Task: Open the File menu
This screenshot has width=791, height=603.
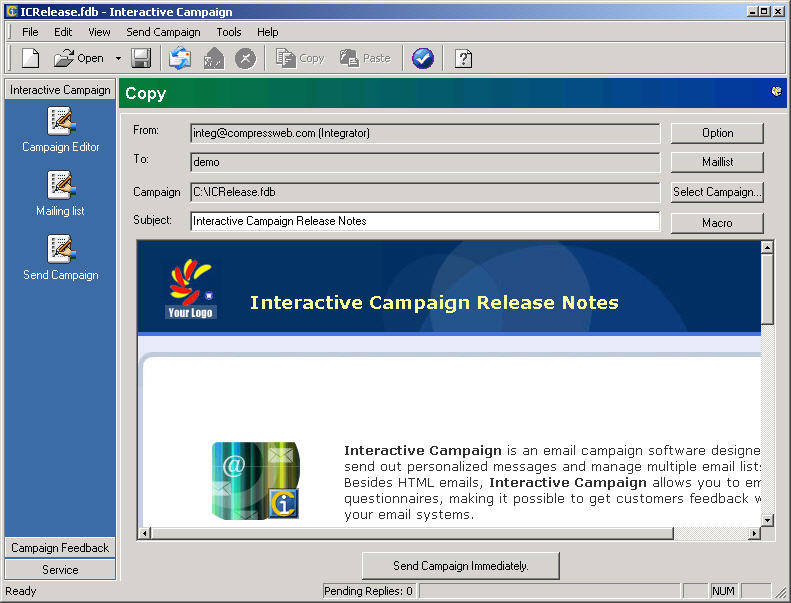Action: pos(30,32)
